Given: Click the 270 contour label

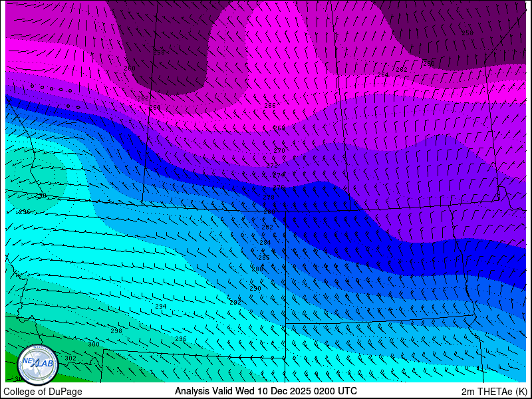Looking at the screenshot, I should coord(279,151).
